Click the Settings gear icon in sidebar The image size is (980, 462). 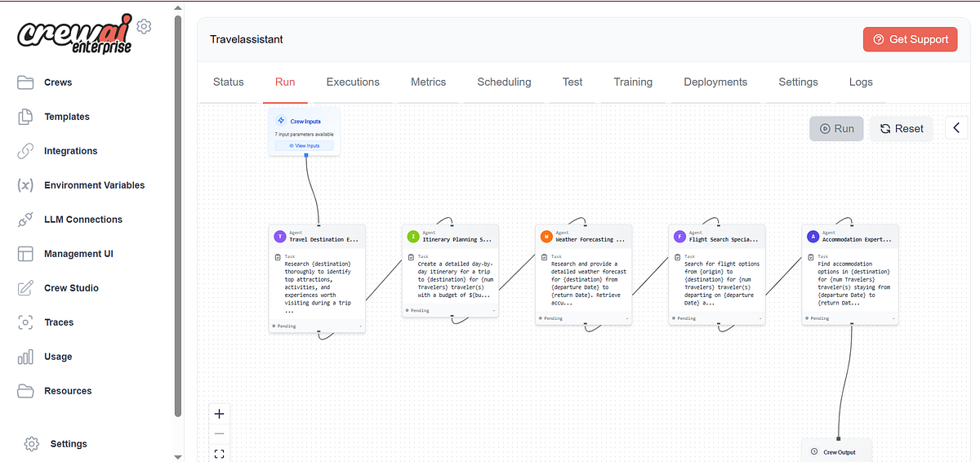tap(32, 444)
